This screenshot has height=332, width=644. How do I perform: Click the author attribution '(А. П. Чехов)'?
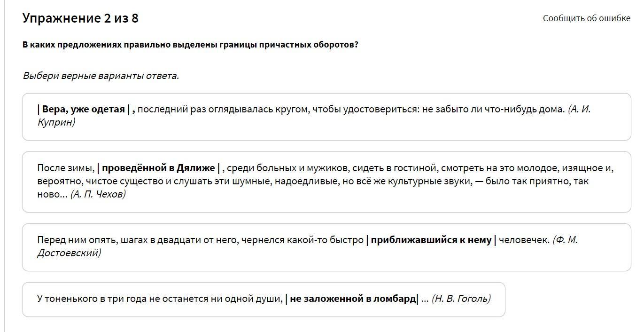click(98, 194)
